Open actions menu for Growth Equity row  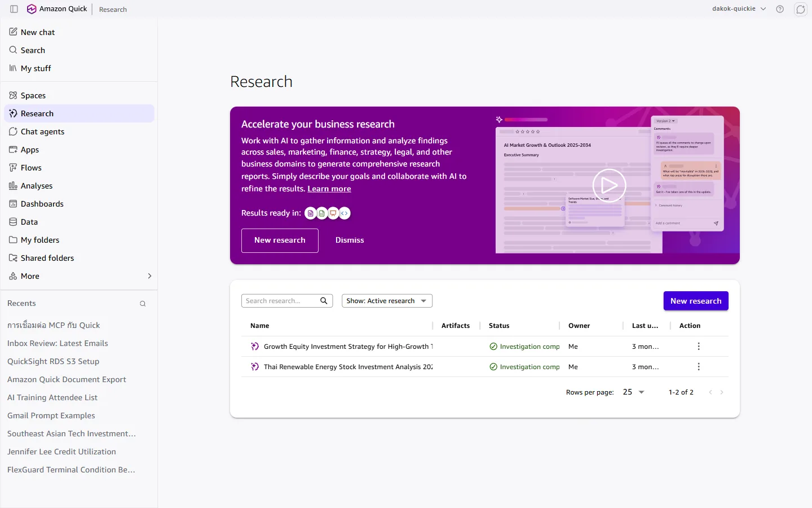coord(699,347)
